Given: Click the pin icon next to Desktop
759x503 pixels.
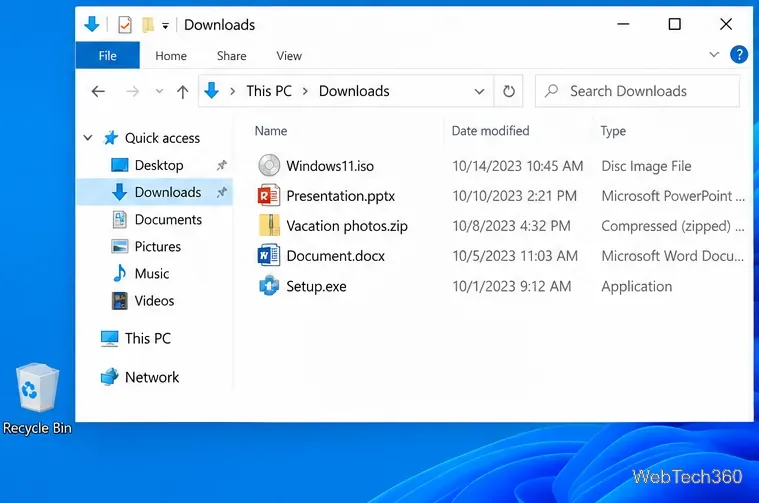Looking at the screenshot, I should tap(222, 165).
